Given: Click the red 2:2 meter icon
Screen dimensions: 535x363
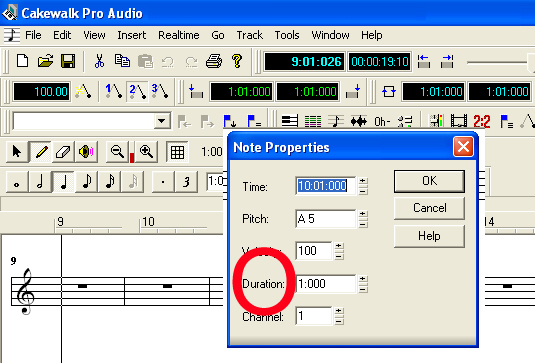Looking at the screenshot, I should pos(481,121).
